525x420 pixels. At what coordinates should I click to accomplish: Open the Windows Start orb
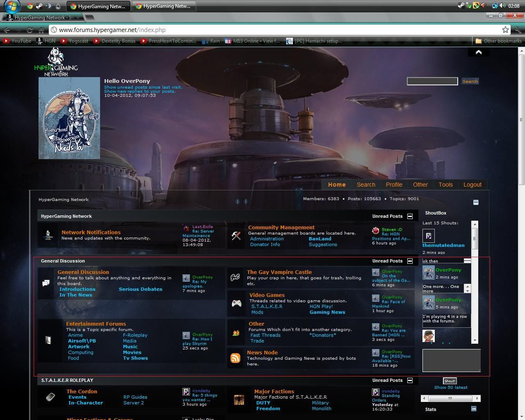click(11, 6)
